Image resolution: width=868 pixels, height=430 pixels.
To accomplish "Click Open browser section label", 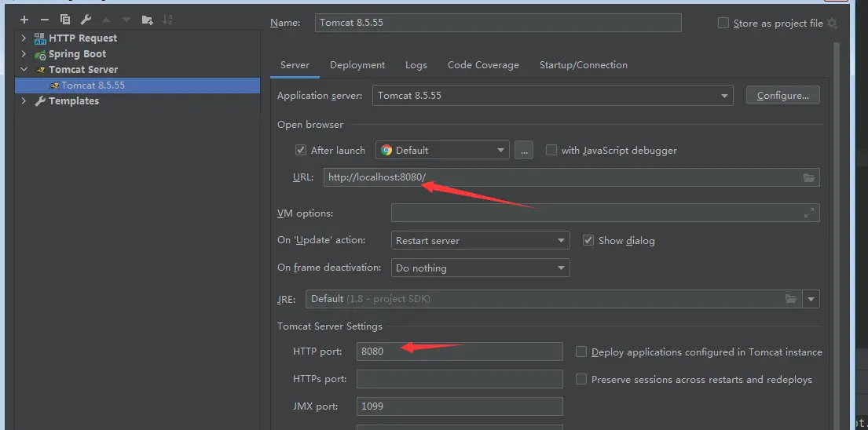I will click(310, 125).
